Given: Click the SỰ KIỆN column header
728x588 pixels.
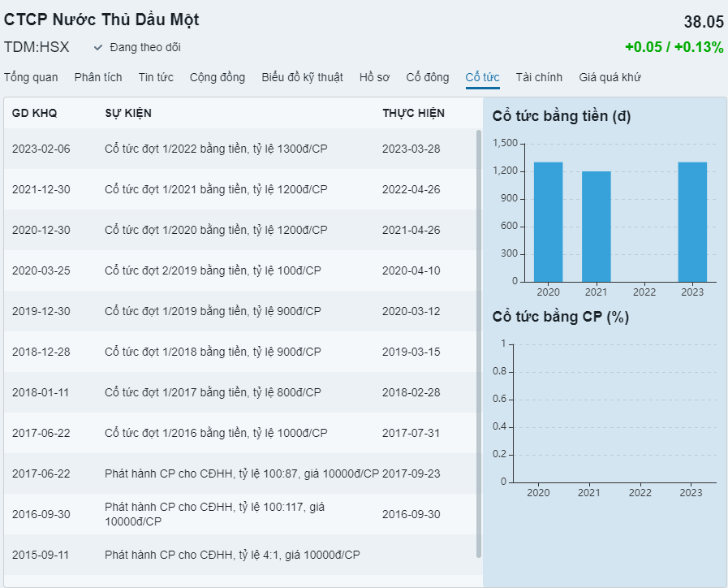Looking at the screenshot, I should [x=128, y=113].
